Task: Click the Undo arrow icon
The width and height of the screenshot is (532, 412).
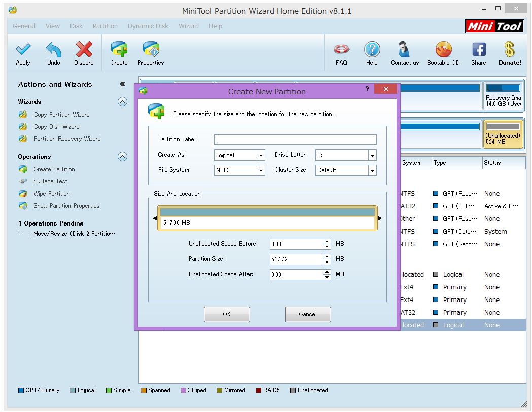Action: (x=54, y=49)
